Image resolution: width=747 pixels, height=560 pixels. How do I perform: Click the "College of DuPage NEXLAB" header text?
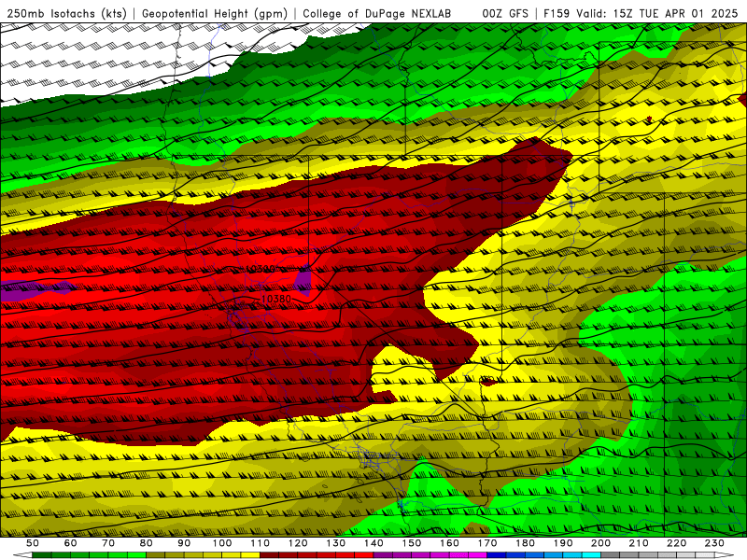377,14
